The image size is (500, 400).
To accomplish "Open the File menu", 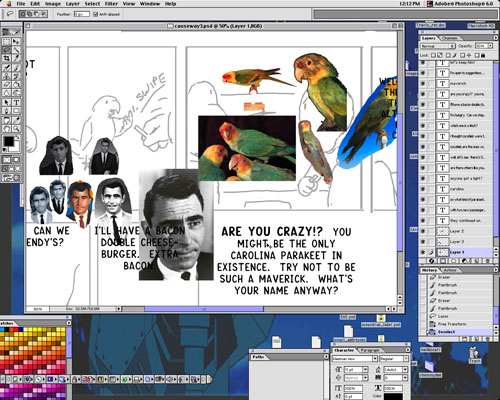I will (21, 4).
